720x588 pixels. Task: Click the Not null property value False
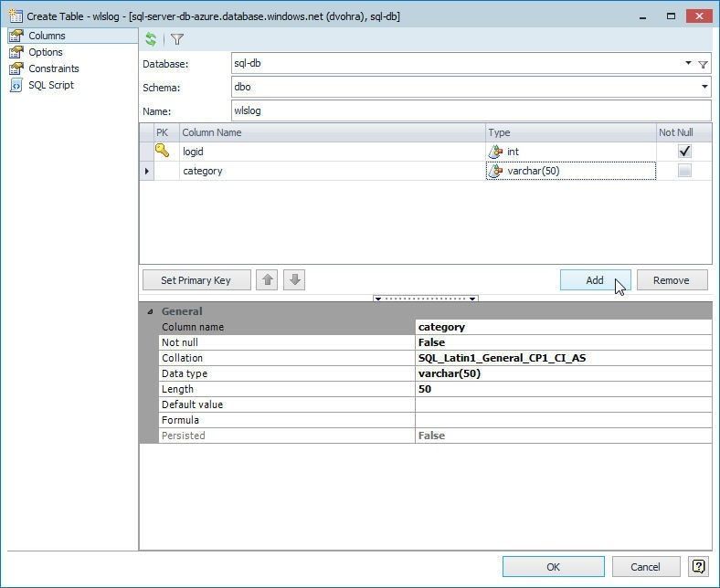(564, 342)
